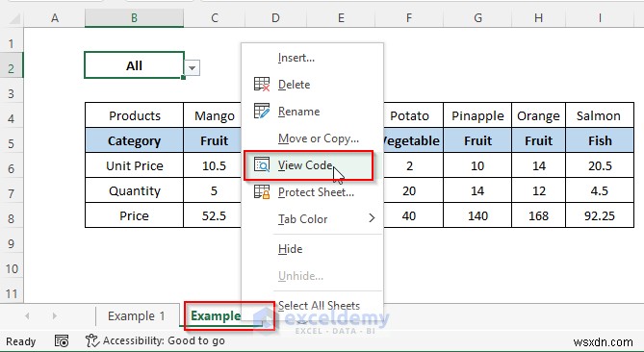Image resolution: width=644 pixels, height=352 pixels.
Task: Click the cell with value 10.5
Action: 214,165
